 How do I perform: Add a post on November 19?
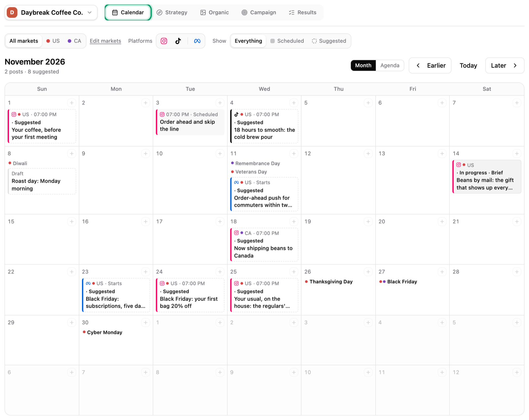coord(368,221)
